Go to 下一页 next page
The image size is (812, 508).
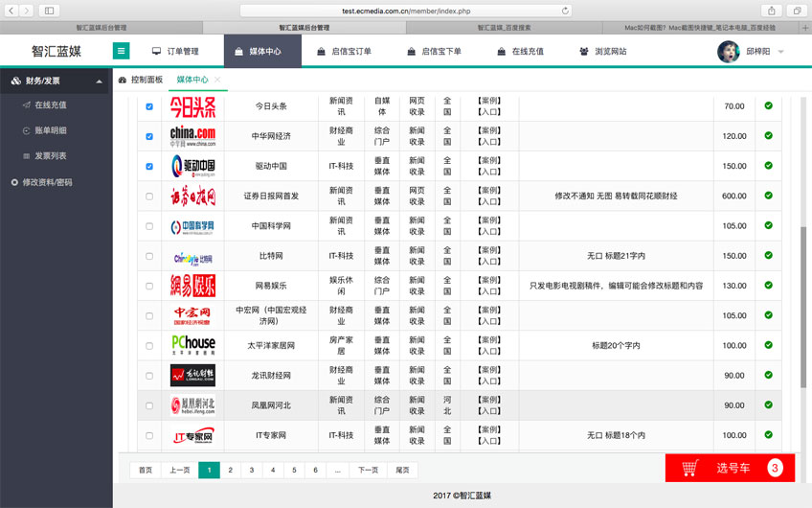[x=368, y=471]
